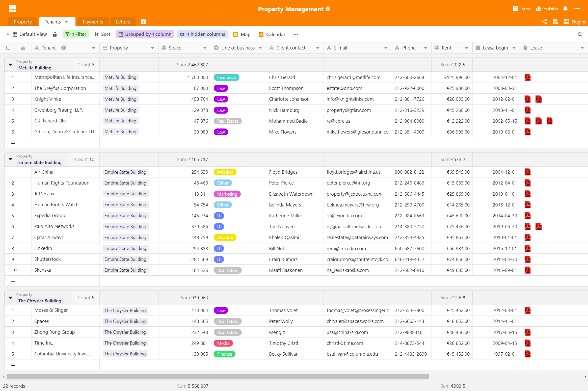Image resolution: width=588 pixels, height=391 pixels.
Task: Open the Space column dropdown
Action: [205, 48]
